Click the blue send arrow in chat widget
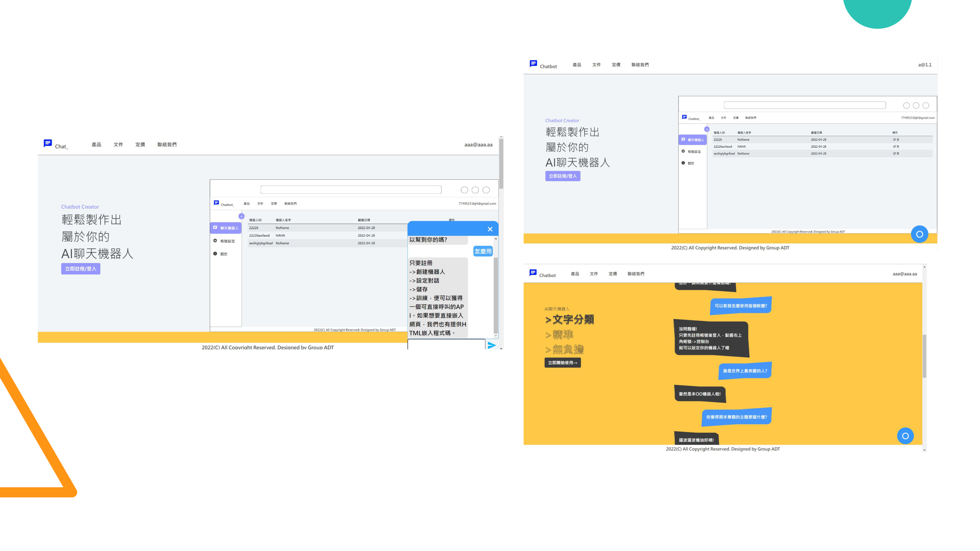This screenshot has width=980, height=551. (492, 345)
